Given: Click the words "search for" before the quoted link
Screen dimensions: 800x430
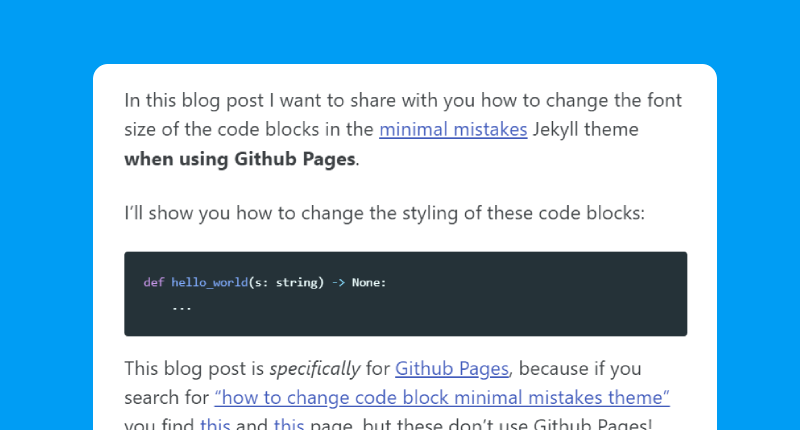Looking at the screenshot, I should coord(166,397).
